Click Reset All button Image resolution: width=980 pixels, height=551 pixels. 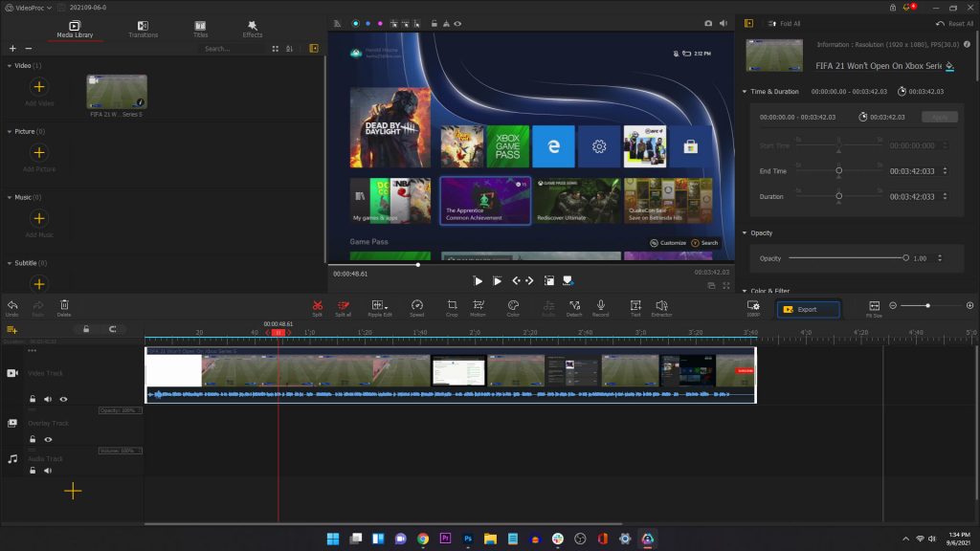(x=954, y=24)
